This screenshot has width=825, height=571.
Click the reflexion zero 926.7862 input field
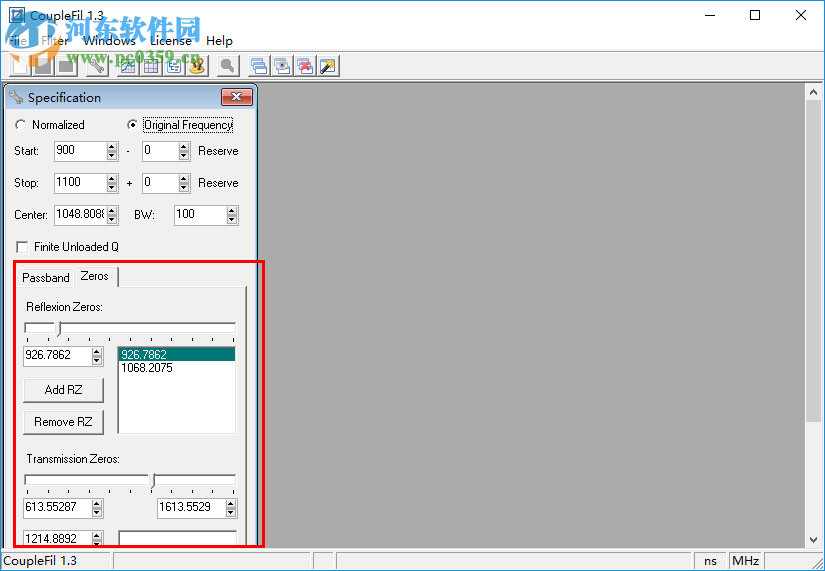click(58, 356)
